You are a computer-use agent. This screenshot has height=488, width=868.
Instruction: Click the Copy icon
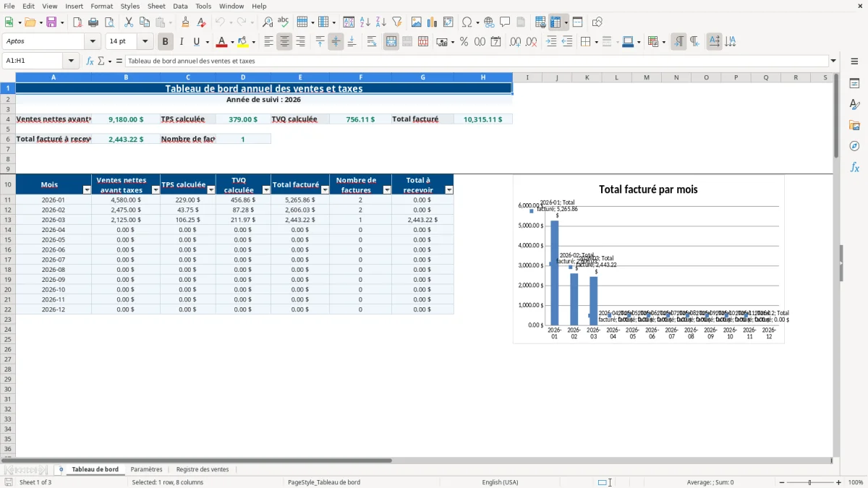pyautogui.click(x=144, y=22)
